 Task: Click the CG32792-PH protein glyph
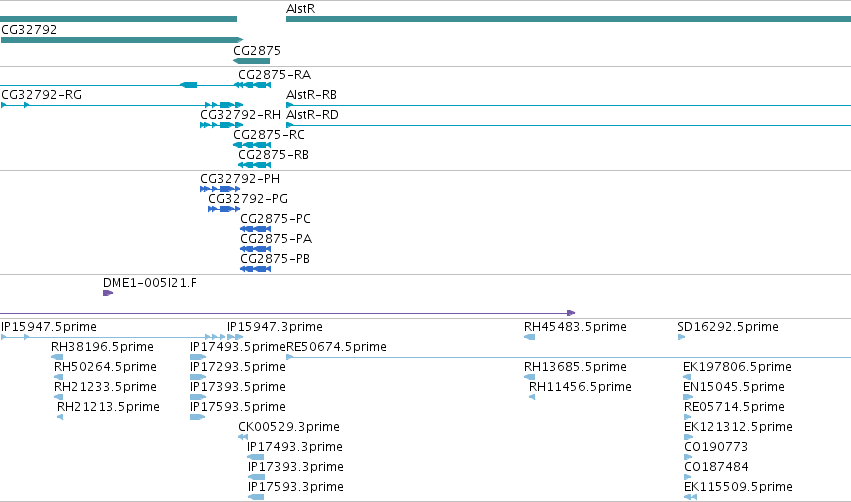[220, 189]
